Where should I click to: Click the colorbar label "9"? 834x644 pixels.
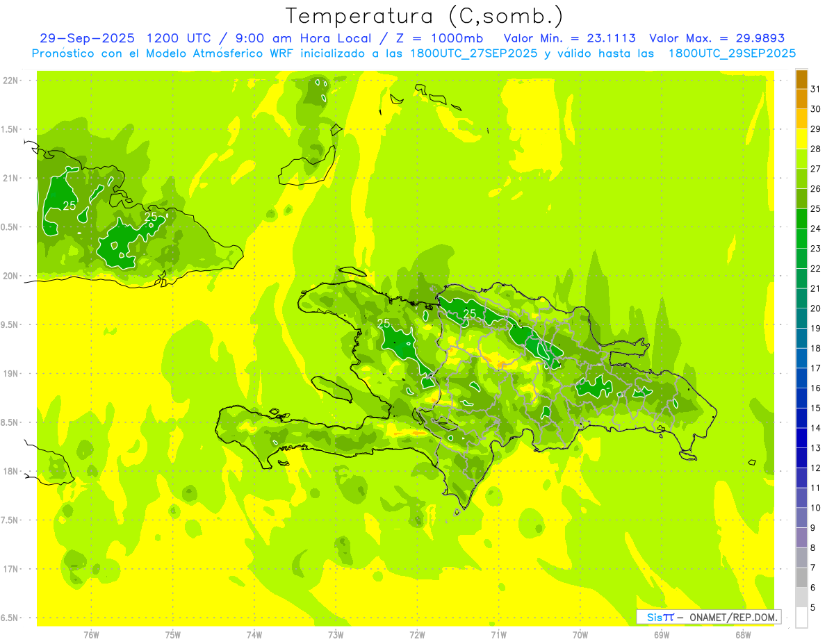click(813, 528)
